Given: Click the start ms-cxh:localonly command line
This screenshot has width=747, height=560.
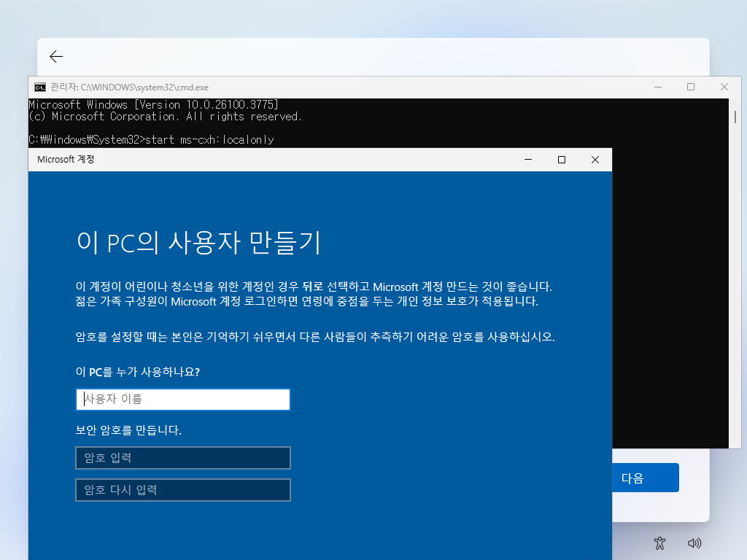Looking at the screenshot, I should 152,139.
